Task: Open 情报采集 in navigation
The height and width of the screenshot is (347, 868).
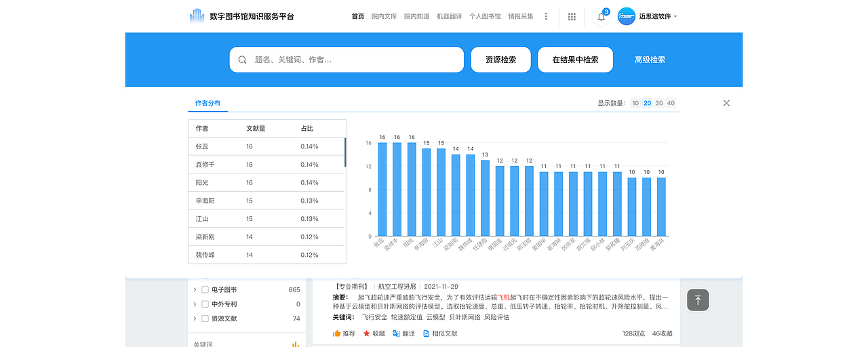Action: point(521,16)
